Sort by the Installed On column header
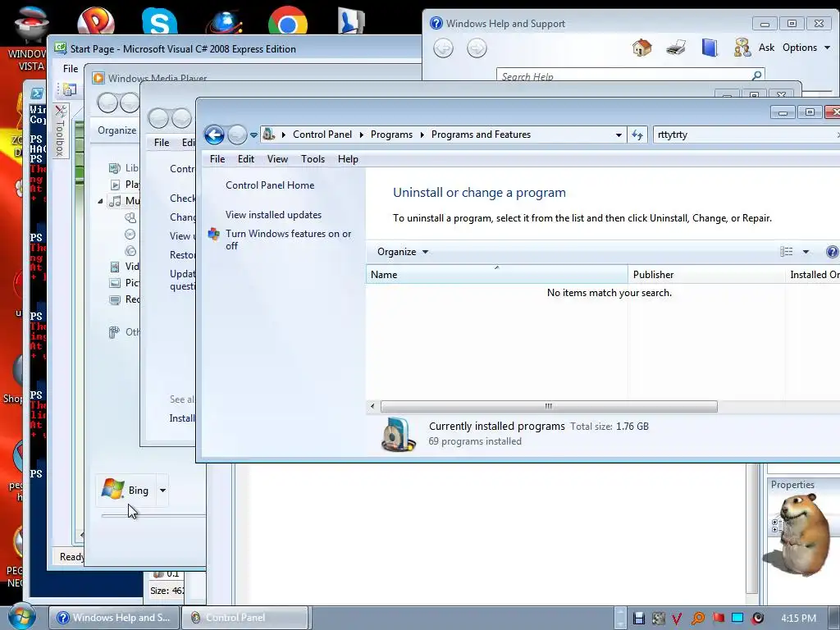 (813, 274)
